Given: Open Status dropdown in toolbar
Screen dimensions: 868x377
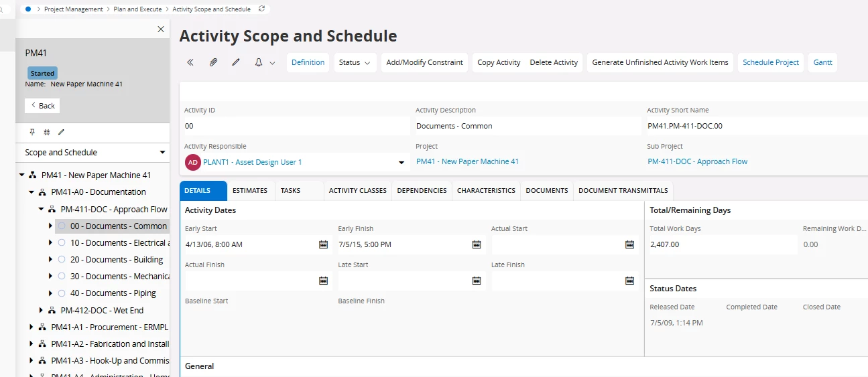Looking at the screenshot, I should (x=355, y=62).
